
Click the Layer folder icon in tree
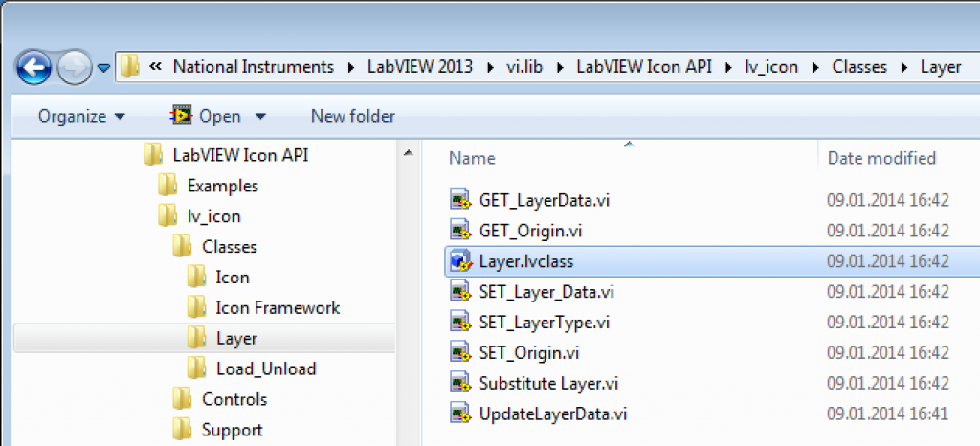click(x=196, y=339)
